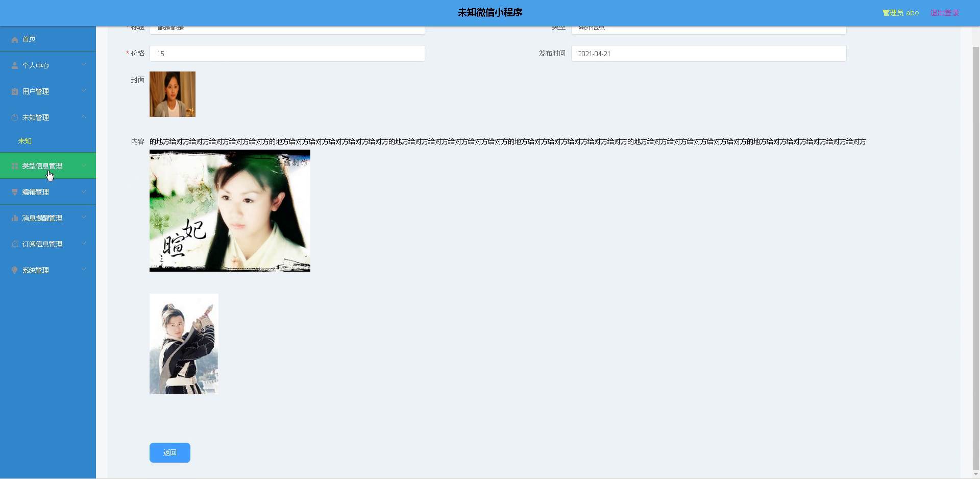Click the power icon beside 未知管理

point(15,117)
